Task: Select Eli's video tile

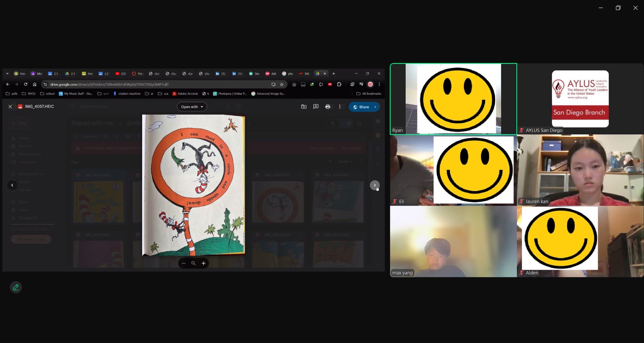Action: (453, 170)
